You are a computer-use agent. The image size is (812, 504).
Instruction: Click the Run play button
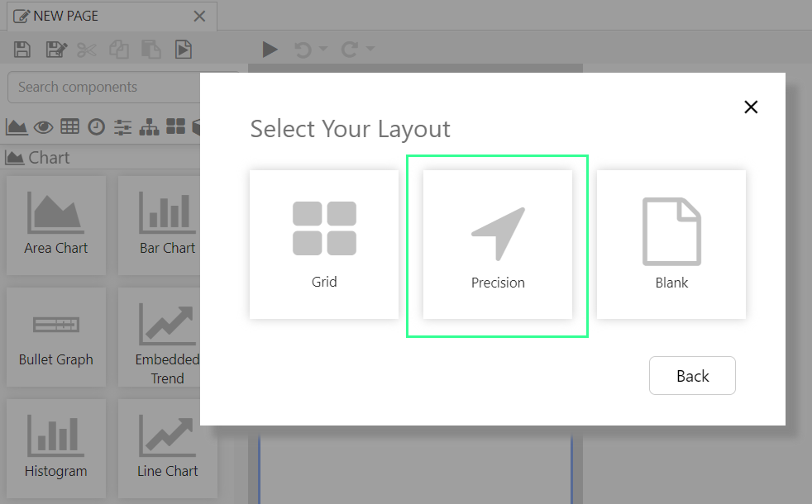pyautogui.click(x=270, y=50)
